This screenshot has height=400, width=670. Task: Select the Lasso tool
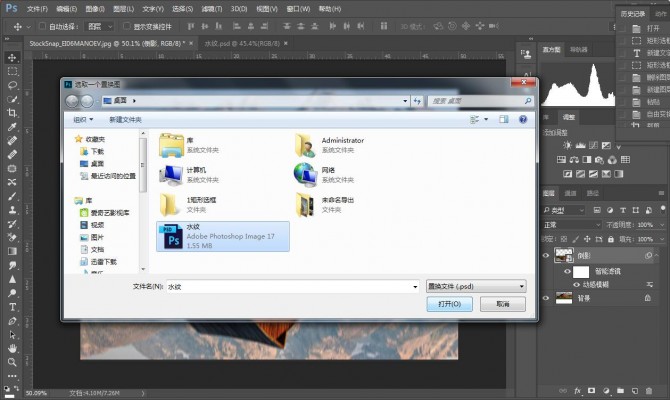pos(12,85)
